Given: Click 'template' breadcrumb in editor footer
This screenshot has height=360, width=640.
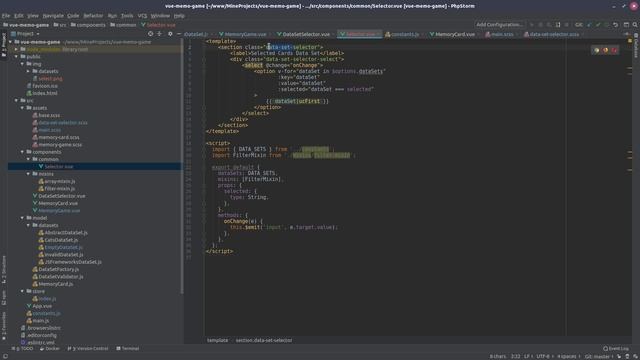Looking at the screenshot, I should pos(218,340).
